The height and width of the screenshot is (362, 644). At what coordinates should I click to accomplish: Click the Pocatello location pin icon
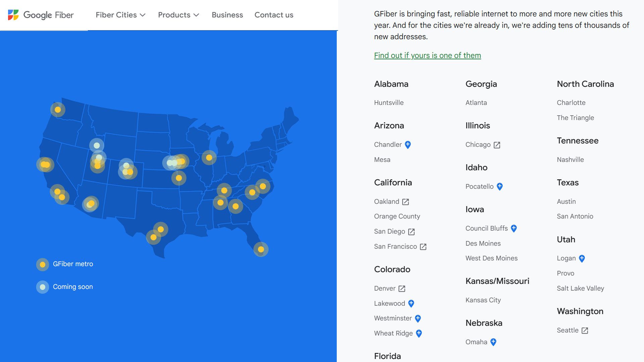[x=500, y=186]
